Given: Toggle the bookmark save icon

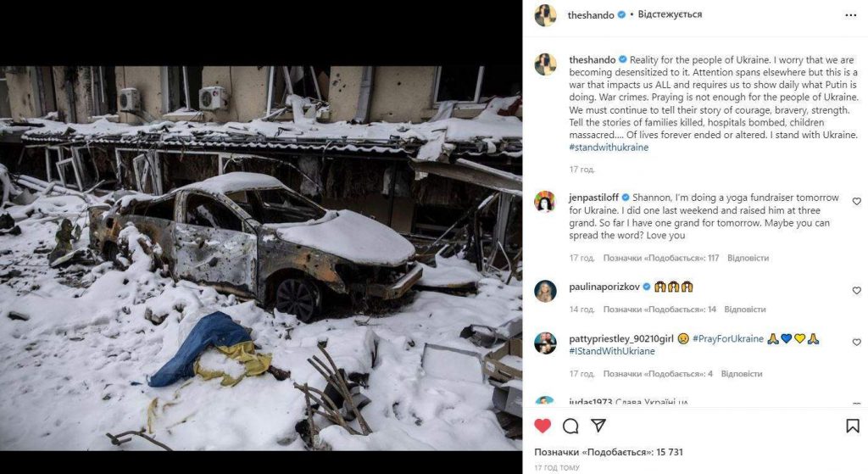Looking at the screenshot, I should 853,426.
